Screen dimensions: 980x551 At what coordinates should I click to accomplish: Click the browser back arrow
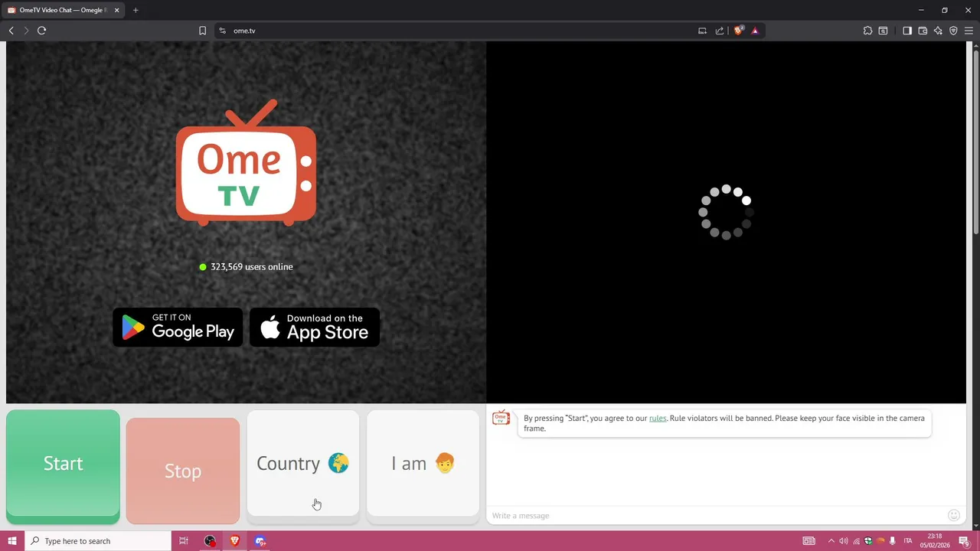[11, 31]
